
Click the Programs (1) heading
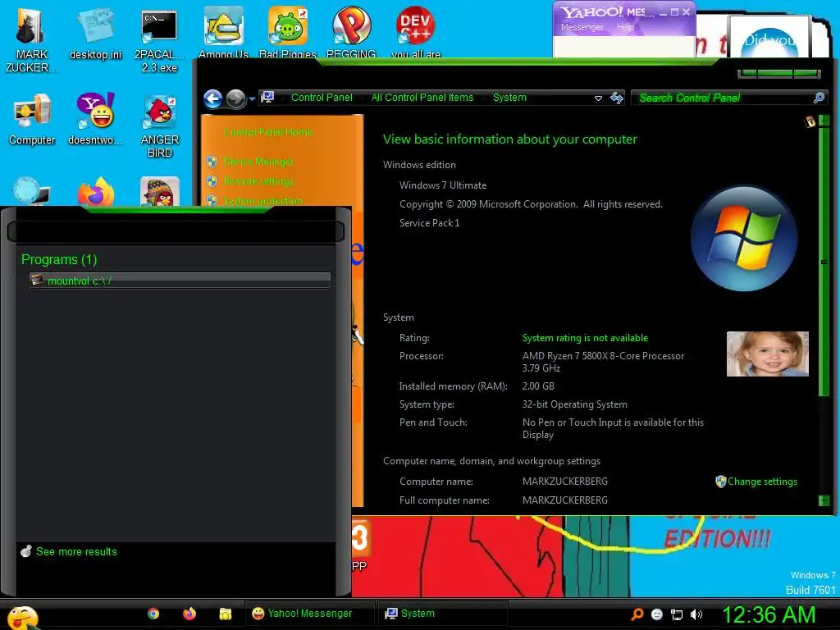click(59, 260)
